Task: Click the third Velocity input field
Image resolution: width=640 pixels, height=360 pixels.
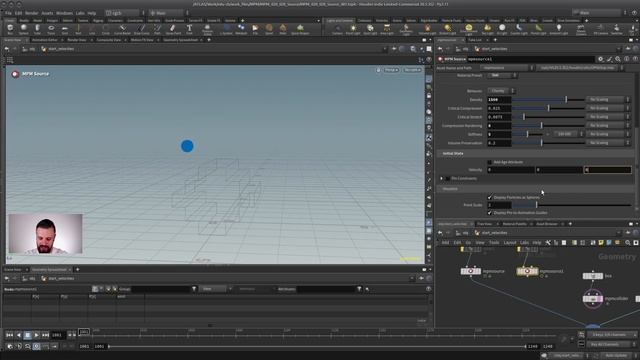Action: pos(608,170)
